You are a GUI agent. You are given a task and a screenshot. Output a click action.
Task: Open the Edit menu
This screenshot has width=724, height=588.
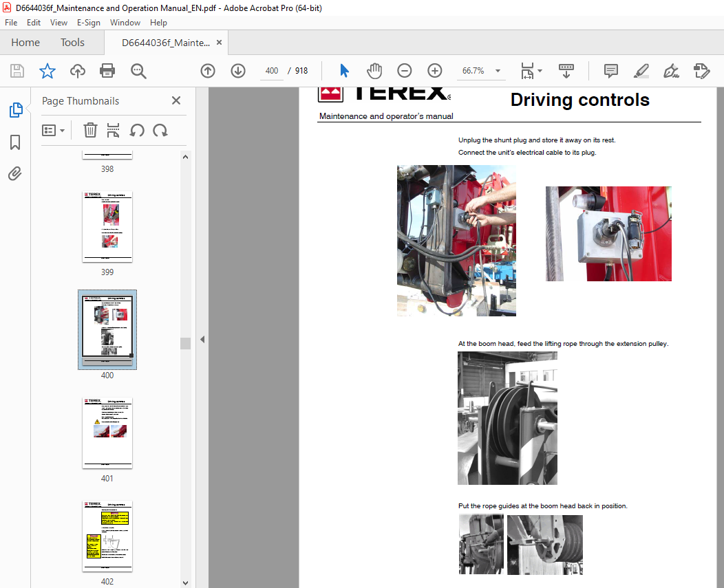[33, 22]
